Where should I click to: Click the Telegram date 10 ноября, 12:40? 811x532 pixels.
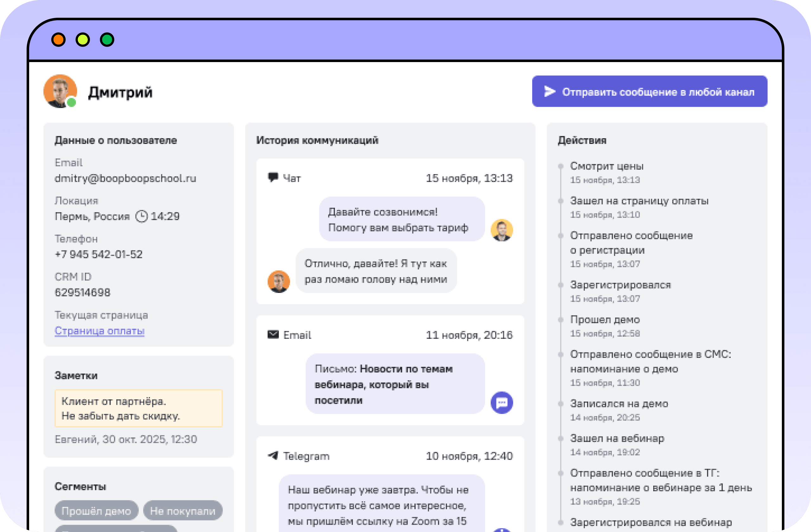[469, 456]
